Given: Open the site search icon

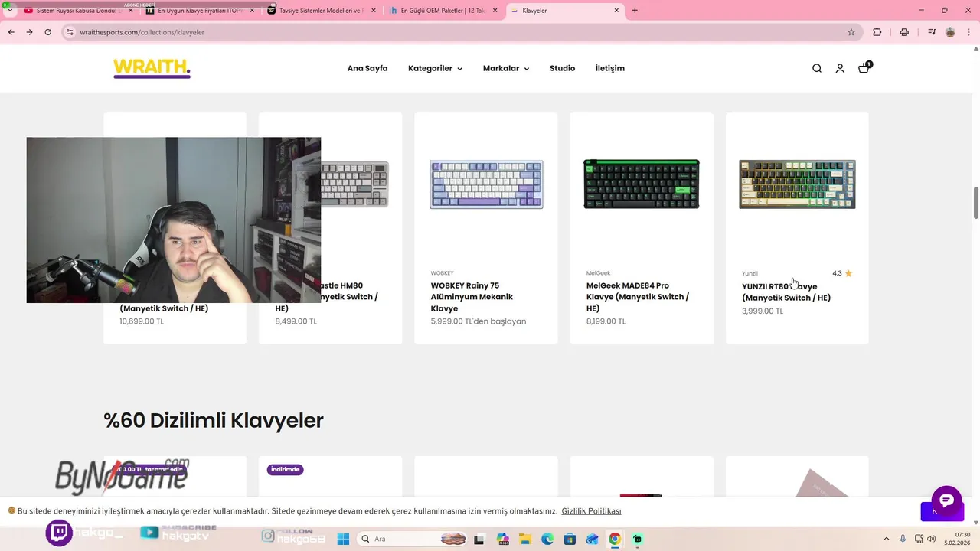Looking at the screenshot, I should pyautogui.click(x=817, y=68).
